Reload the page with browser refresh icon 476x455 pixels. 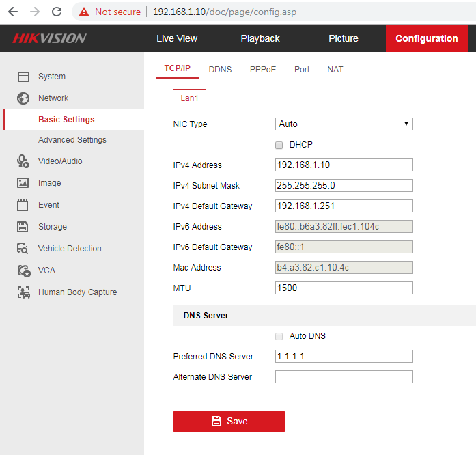click(x=57, y=12)
